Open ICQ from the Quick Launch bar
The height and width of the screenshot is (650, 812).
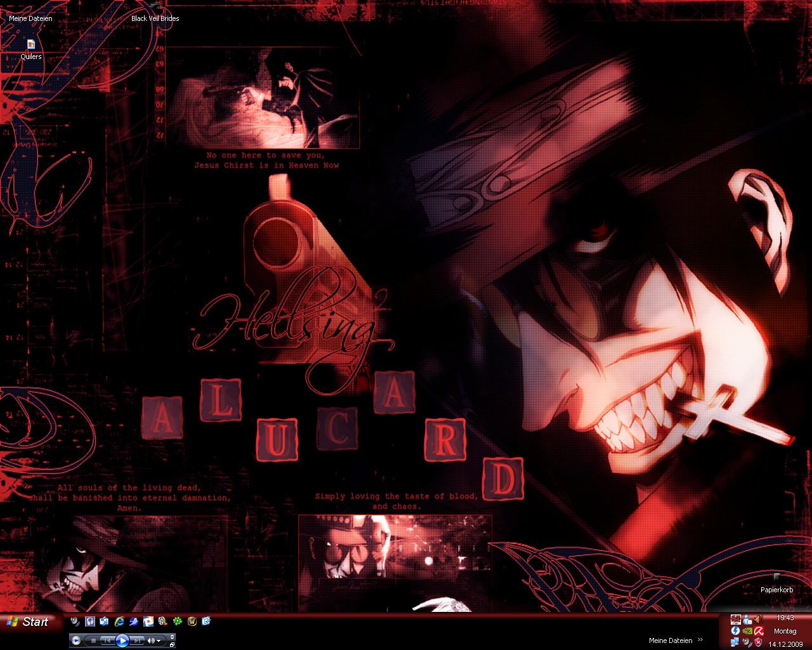click(x=178, y=621)
